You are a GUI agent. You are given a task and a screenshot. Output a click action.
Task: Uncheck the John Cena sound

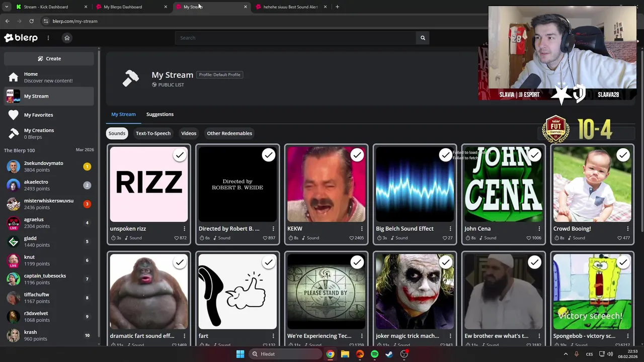[534, 155]
